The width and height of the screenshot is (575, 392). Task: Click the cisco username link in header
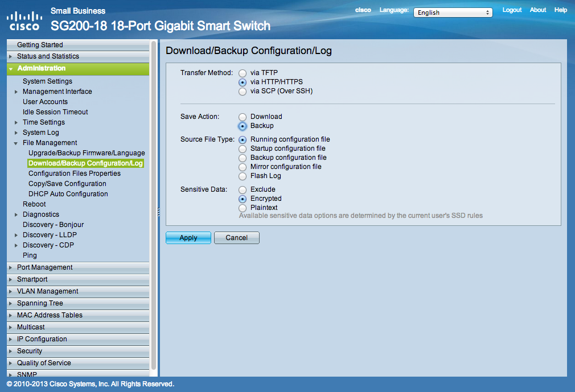pyautogui.click(x=363, y=10)
